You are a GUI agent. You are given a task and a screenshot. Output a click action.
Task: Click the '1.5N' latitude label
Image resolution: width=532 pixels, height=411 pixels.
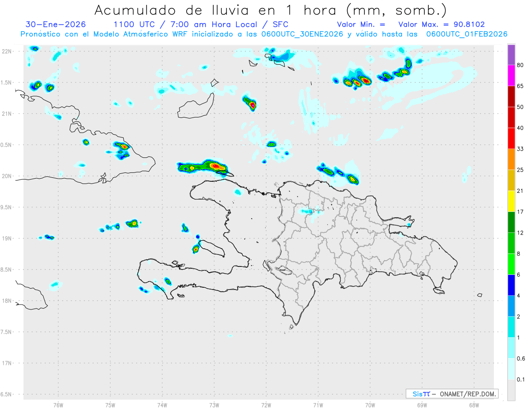[6, 82]
